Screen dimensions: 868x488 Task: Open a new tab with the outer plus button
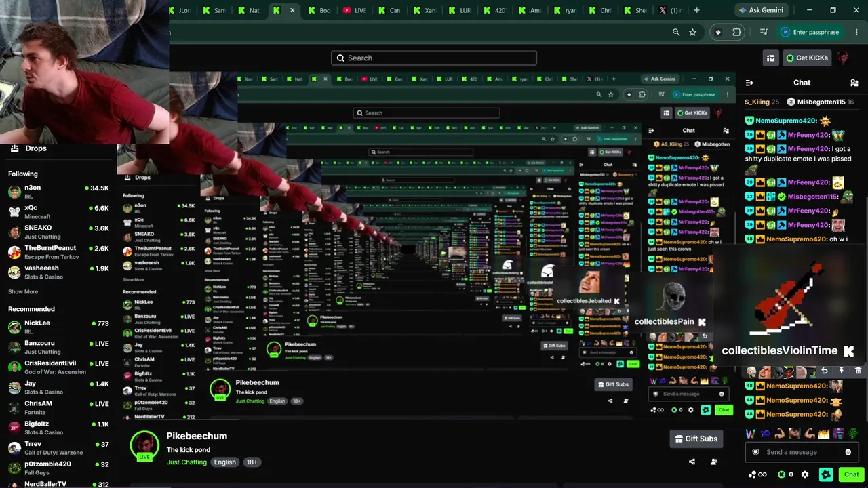point(696,10)
